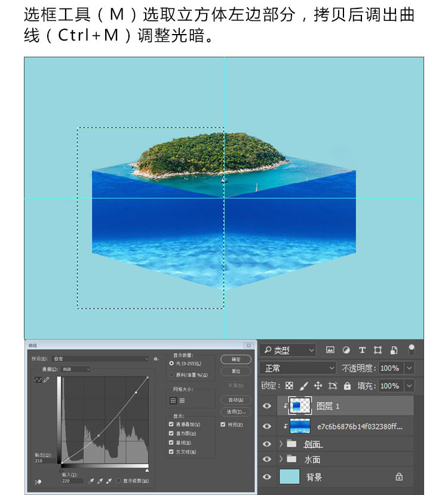This screenshot has height=495, width=448.
Task: Open the 正常 blend mode dropdown
Action: coord(297,368)
